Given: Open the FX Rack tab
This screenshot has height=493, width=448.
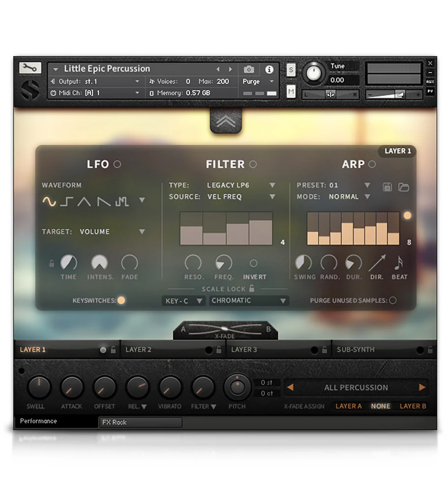Looking at the screenshot, I should (141, 422).
